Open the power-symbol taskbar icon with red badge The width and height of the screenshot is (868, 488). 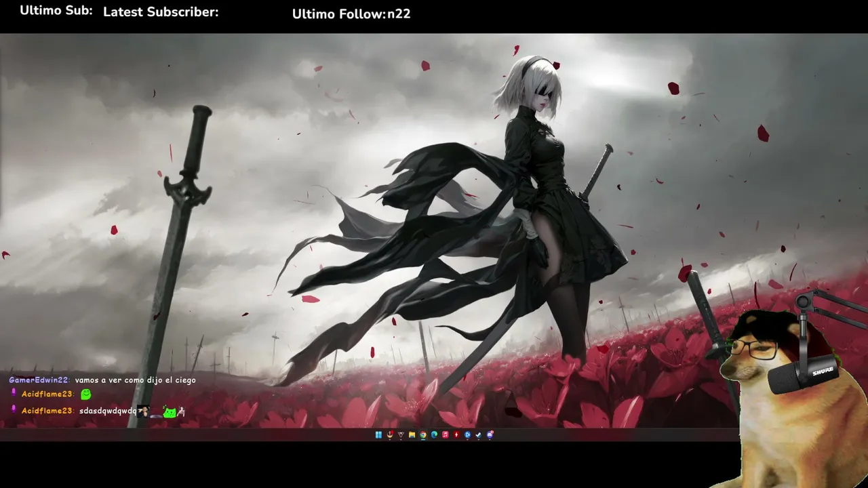coord(390,435)
